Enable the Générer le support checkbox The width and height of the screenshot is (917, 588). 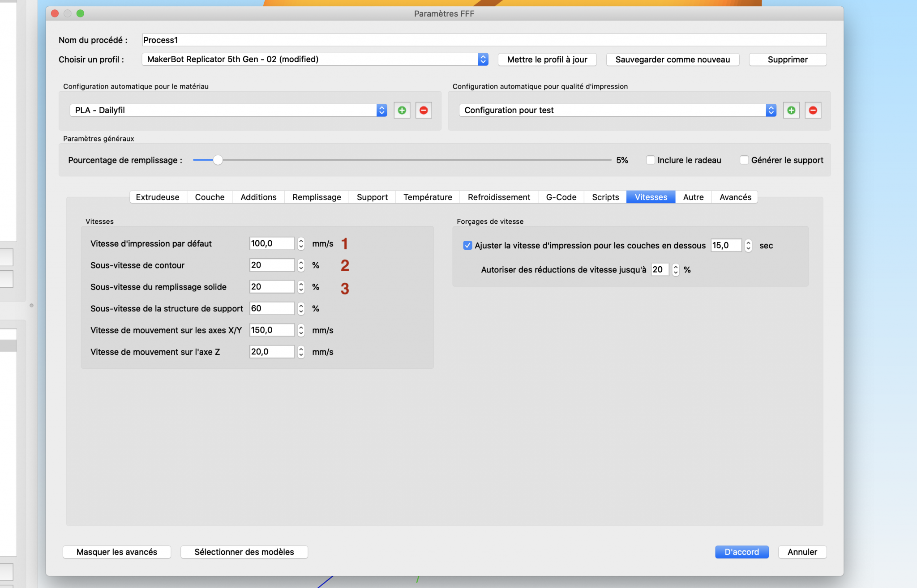tap(744, 160)
